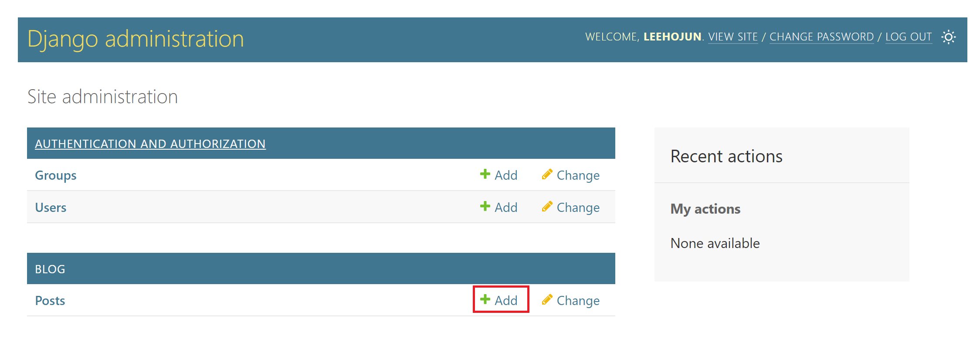Click green plus icon in Users row
Screen dimensions: 980x342
click(x=485, y=206)
